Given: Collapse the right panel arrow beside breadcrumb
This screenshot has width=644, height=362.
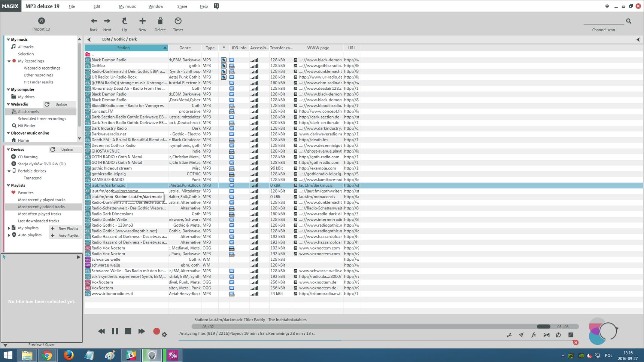Looking at the screenshot, I should coord(638,39).
